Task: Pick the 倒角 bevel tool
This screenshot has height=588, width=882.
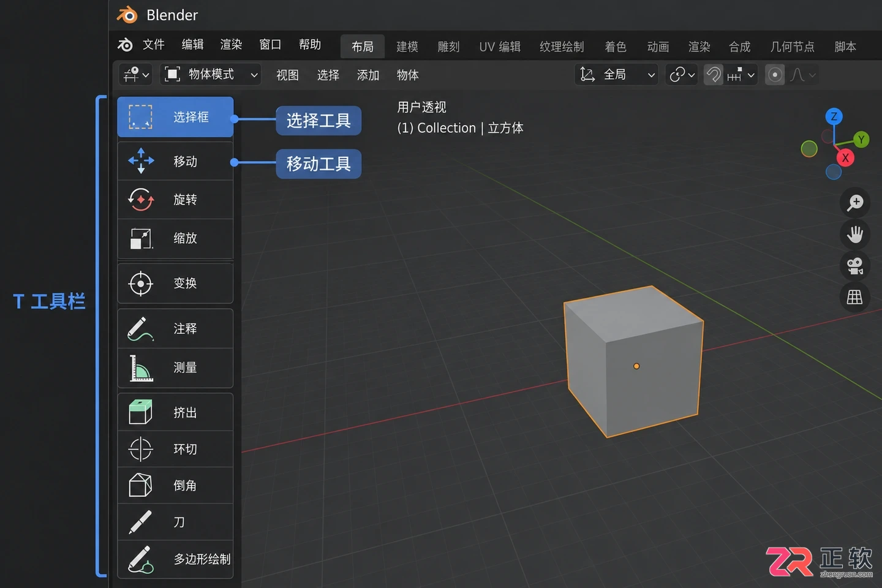Action: coord(175,486)
